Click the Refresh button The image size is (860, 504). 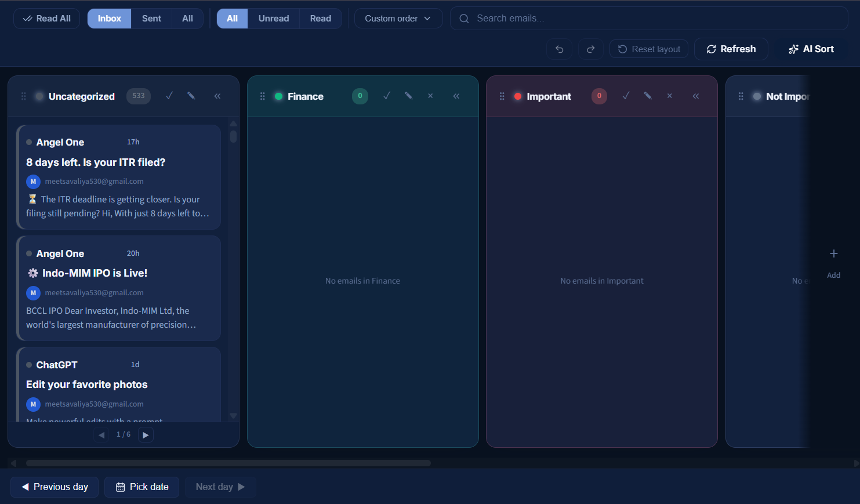click(x=731, y=49)
